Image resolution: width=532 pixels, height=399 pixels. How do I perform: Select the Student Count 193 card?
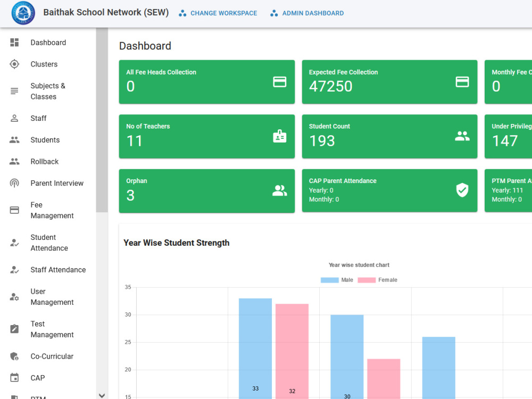[x=389, y=136]
